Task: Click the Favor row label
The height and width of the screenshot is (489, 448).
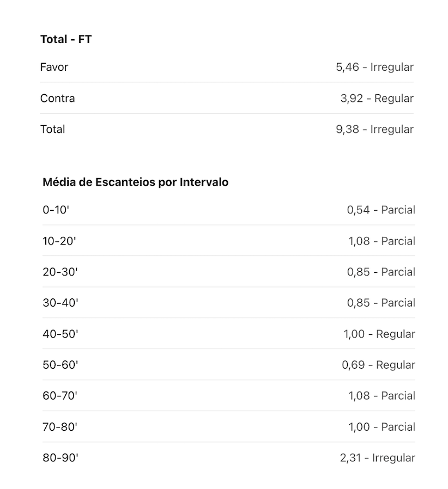Action: coord(54,67)
